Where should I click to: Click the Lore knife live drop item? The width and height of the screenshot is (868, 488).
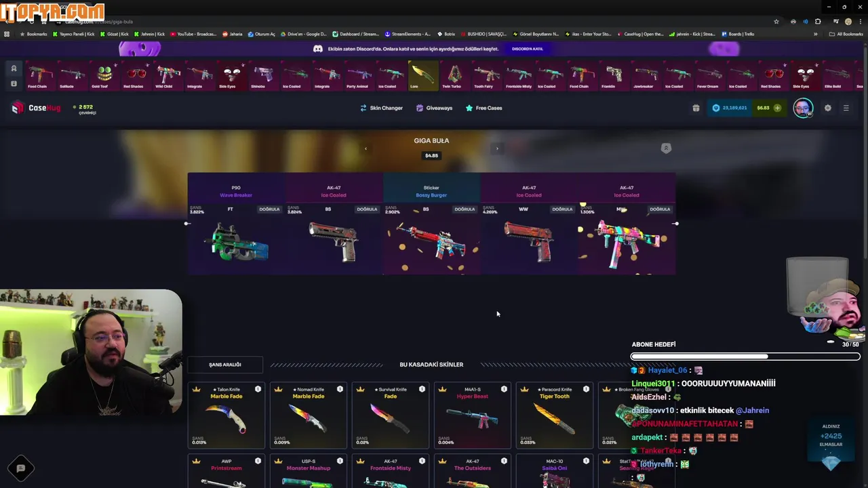pos(423,76)
